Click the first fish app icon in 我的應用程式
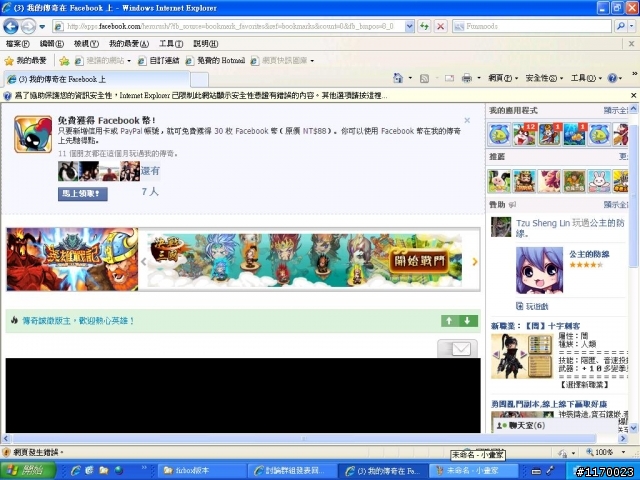 499,135
